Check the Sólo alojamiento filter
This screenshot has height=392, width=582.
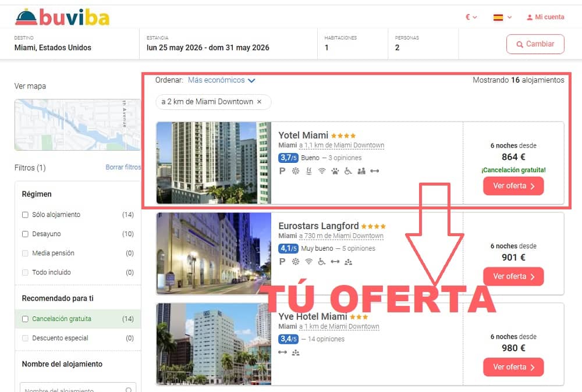point(25,215)
